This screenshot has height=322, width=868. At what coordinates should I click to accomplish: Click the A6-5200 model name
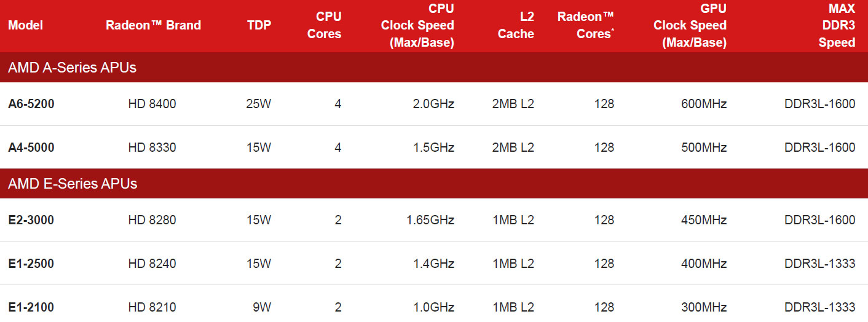31,104
